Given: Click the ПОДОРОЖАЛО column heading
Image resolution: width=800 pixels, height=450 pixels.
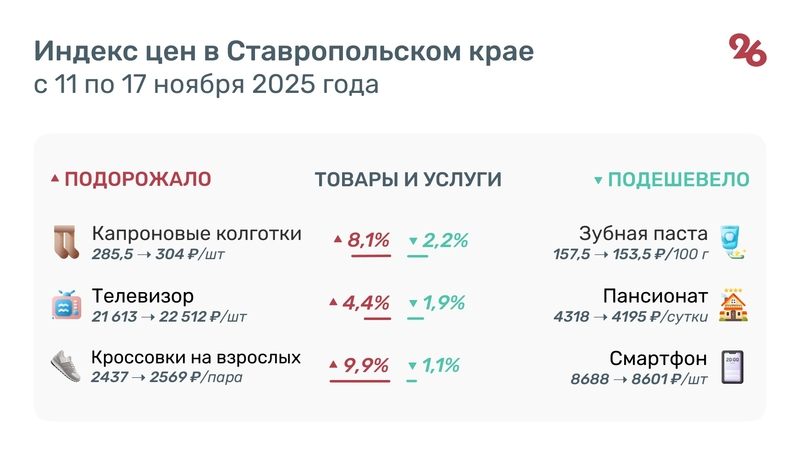Looking at the screenshot, I should click(x=137, y=180).
